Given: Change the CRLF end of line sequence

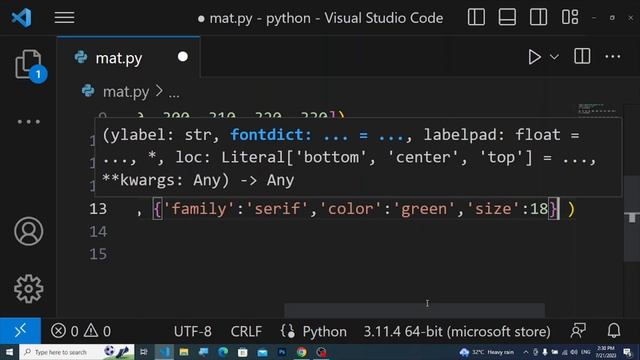Looking at the screenshot, I should pos(246,331).
